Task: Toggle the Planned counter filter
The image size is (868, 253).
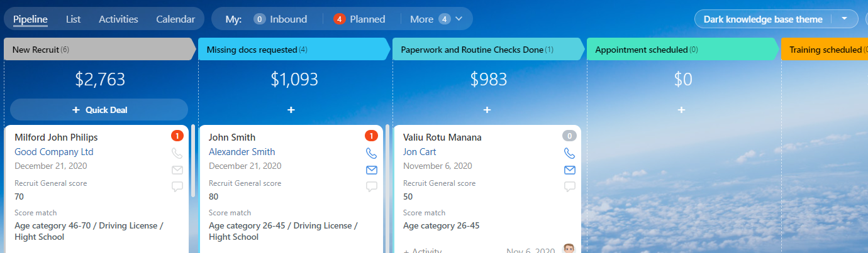Action: pyautogui.click(x=360, y=19)
